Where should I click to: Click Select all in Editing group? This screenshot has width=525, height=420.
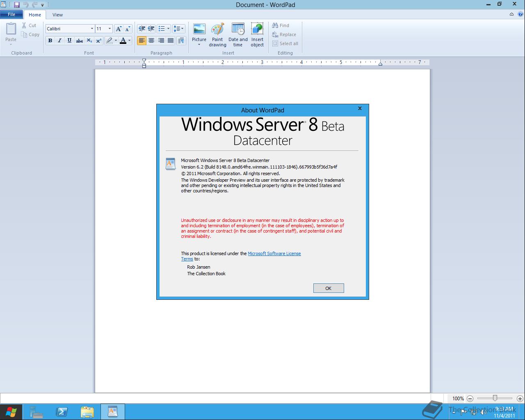pyautogui.click(x=285, y=43)
